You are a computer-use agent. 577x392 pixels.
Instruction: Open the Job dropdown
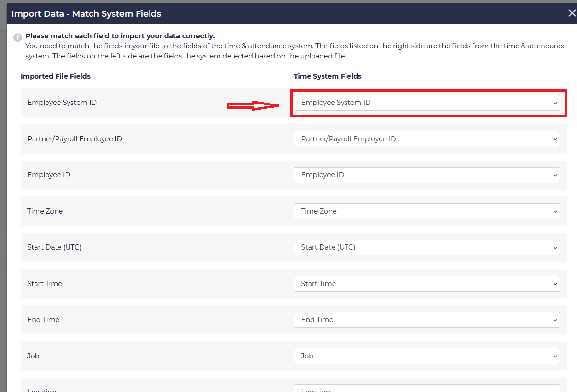click(427, 356)
